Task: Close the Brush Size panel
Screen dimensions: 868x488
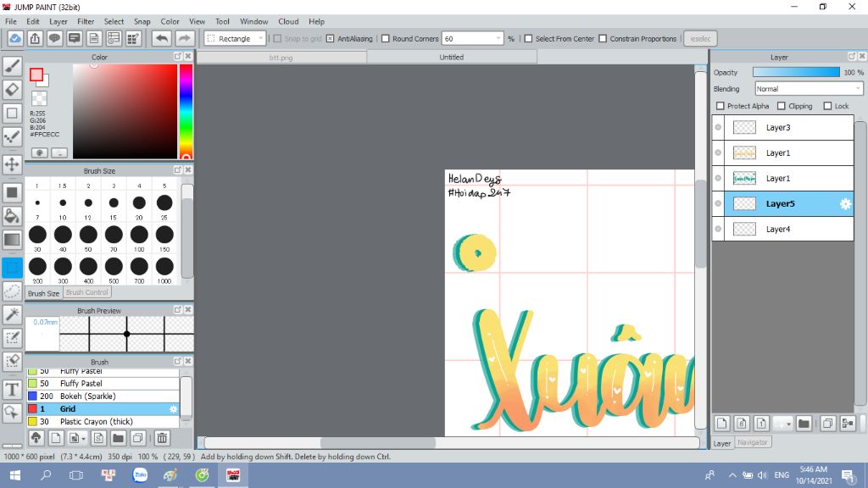Action: (188, 169)
